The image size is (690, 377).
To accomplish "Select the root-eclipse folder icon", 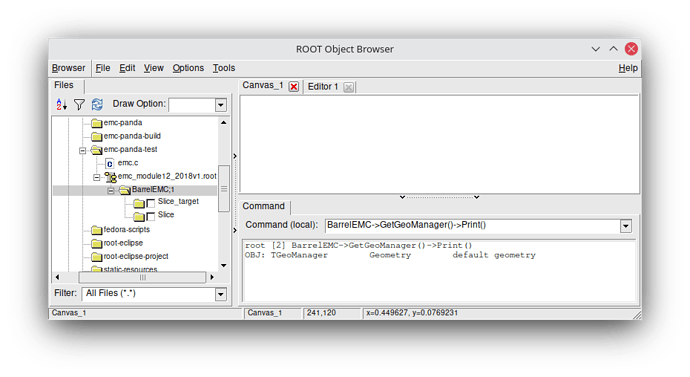I will point(96,243).
